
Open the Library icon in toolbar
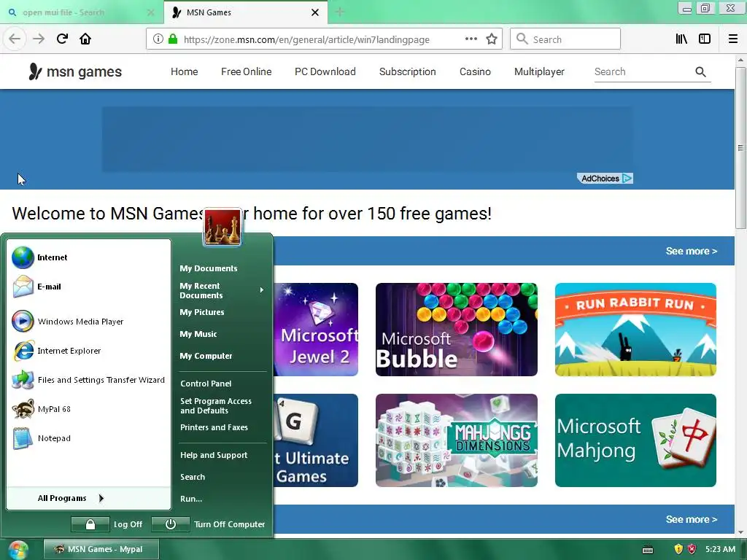click(x=681, y=39)
